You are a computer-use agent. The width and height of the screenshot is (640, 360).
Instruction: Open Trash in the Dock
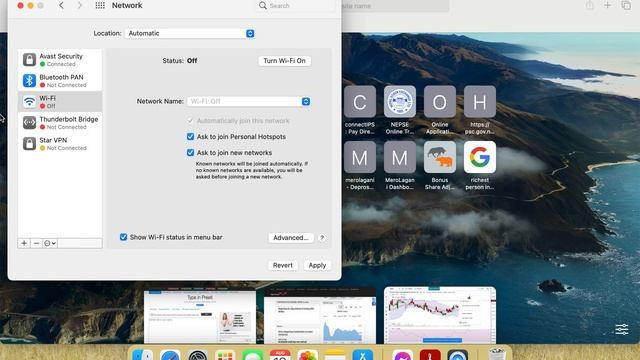pyautogui.click(x=497, y=354)
